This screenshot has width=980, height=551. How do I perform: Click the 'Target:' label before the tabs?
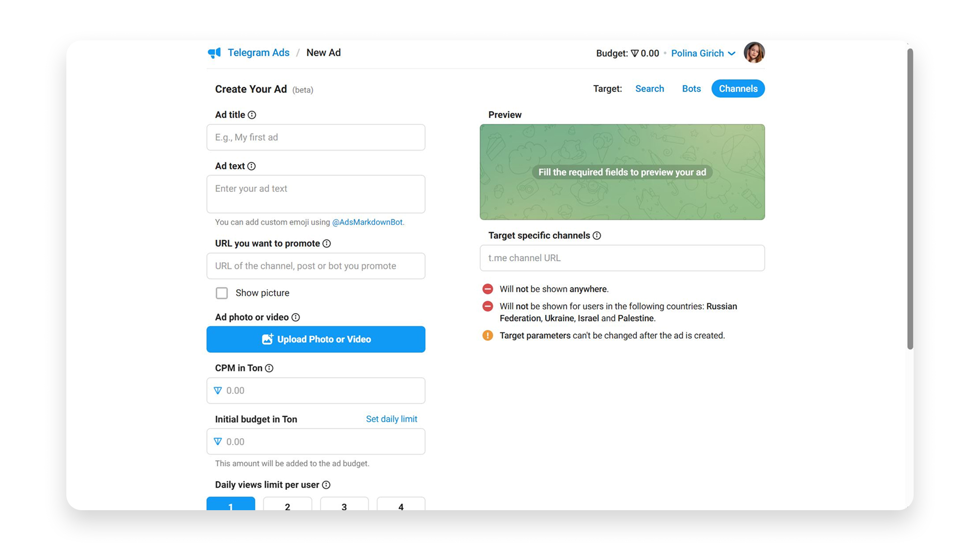pyautogui.click(x=607, y=89)
